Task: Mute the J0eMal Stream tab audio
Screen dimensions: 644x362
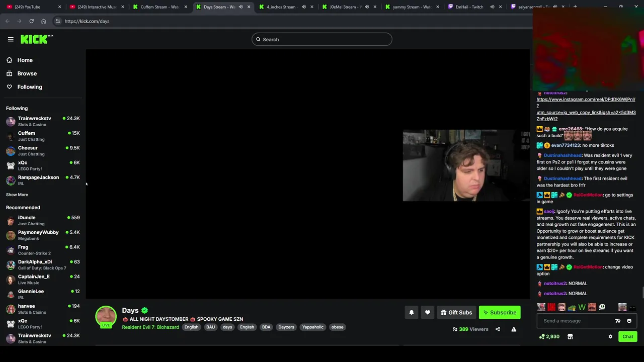Action: pos(366,7)
